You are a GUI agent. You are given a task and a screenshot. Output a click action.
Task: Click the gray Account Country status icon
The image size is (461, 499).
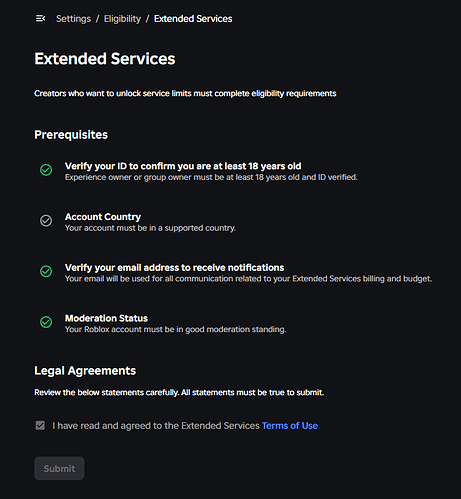tap(46, 221)
